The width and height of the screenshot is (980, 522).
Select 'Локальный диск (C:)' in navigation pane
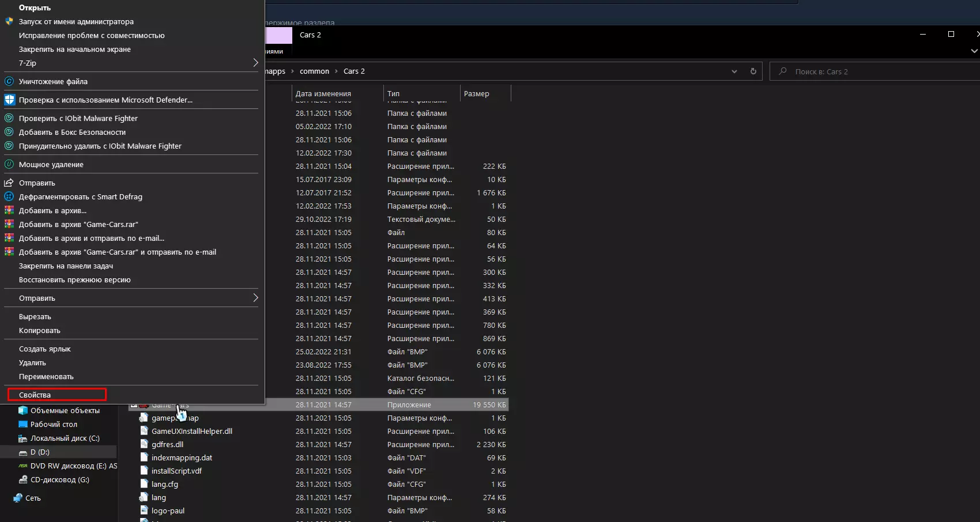point(65,438)
